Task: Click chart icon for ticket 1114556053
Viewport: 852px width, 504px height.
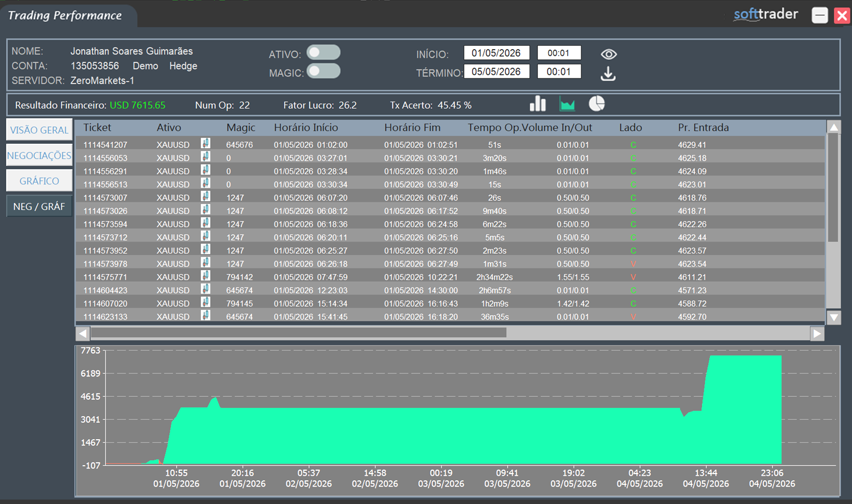Action: point(206,157)
